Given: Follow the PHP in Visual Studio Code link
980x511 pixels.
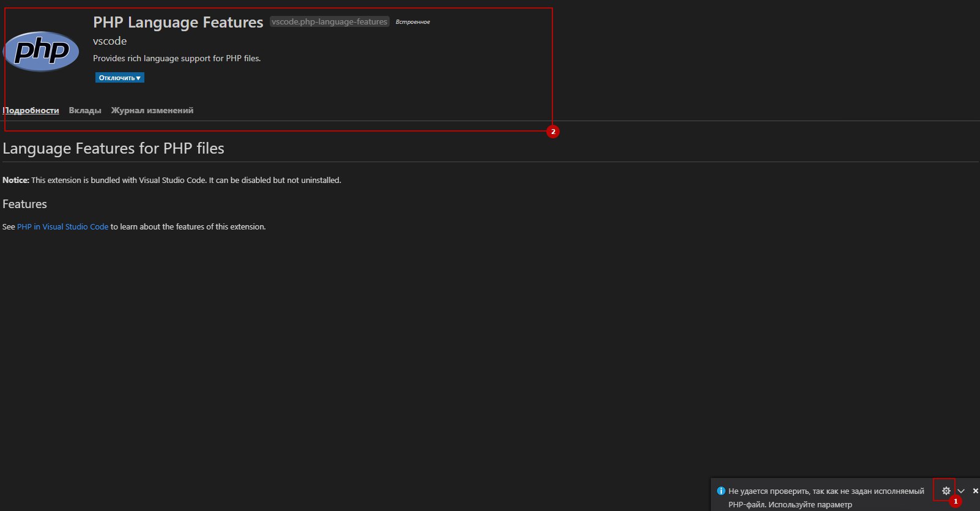Looking at the screenshot, I should 62,226.
